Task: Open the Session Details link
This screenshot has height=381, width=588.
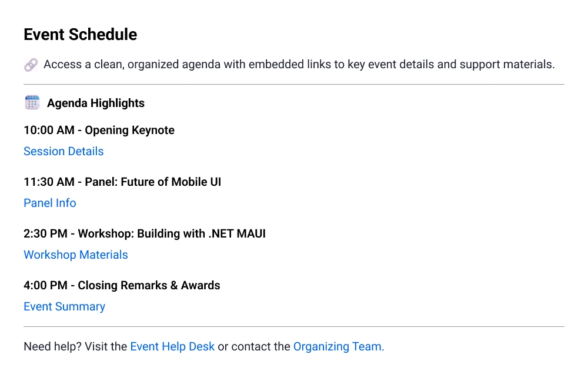Action: [64, 151]
